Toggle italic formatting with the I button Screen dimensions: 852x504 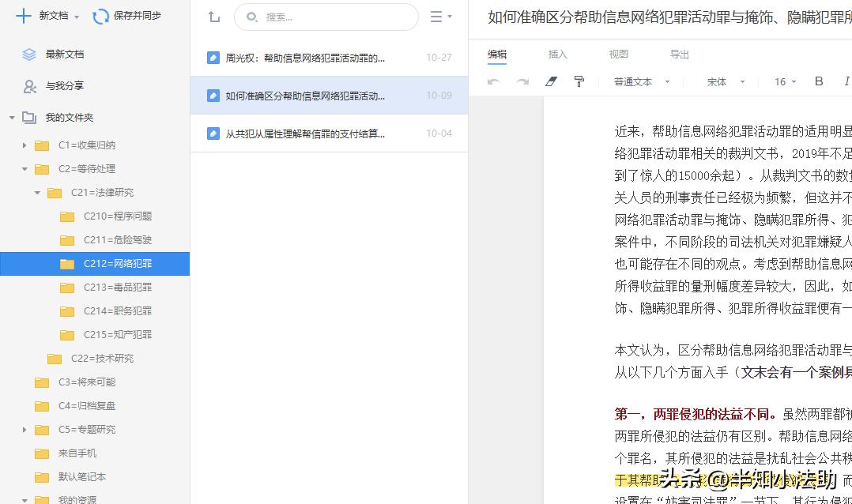[846, 81]
